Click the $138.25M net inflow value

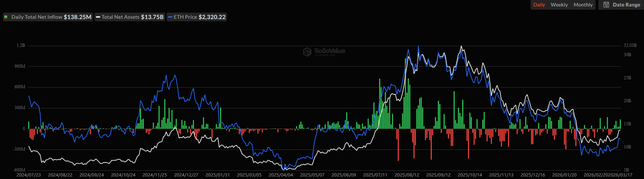coord(78,17)
